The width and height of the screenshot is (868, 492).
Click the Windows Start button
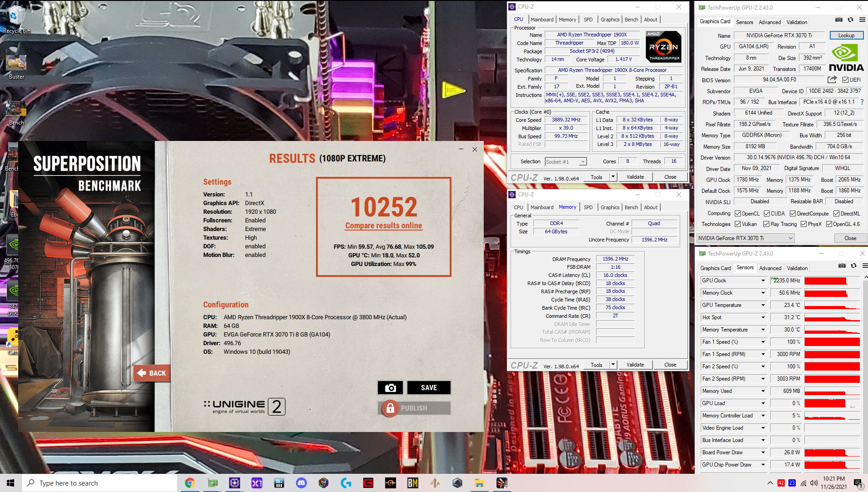coord(10,483)
